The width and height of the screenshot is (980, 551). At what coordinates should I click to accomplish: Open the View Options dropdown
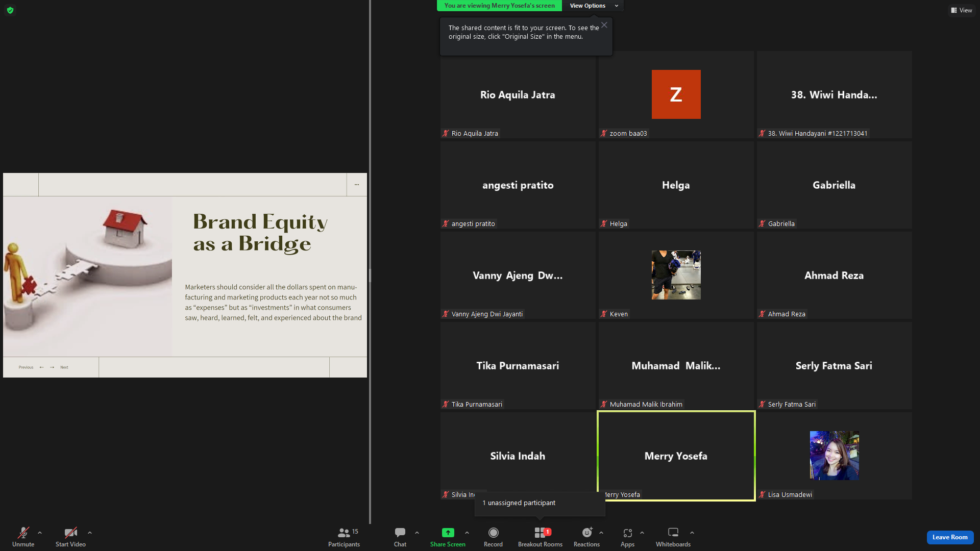pyautogui.click(x=593, y=6)
